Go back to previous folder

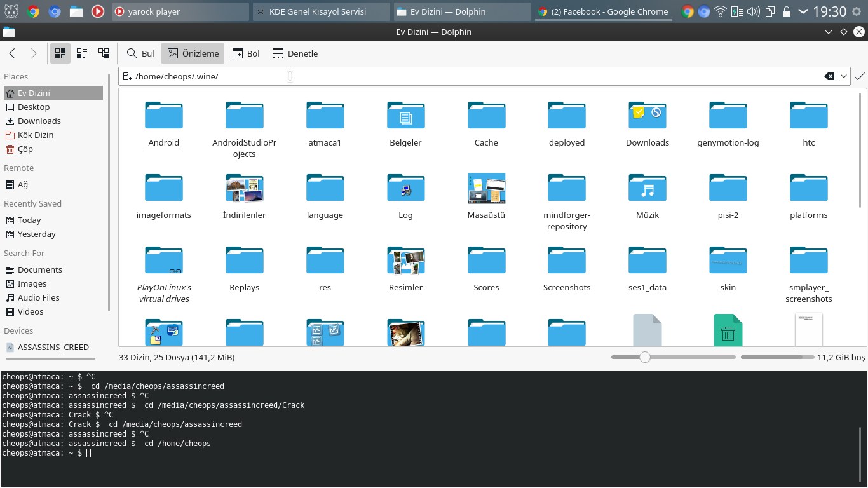[x=12, y=53]
